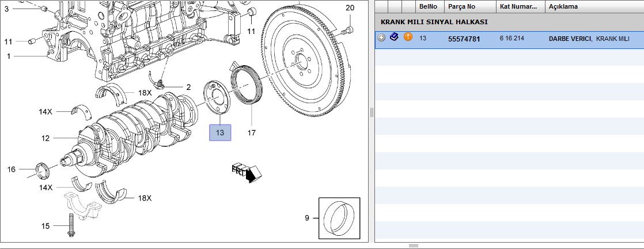Screen dimensions: 644x249
Task: Click callout 12 for the crankshaft
Action: [45, 138]
